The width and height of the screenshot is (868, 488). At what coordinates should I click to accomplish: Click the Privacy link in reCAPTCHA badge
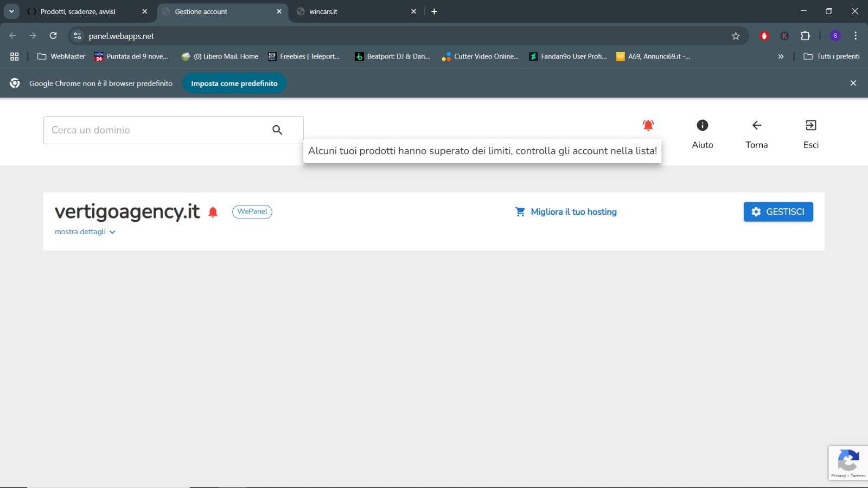click(x=838, y=476)
